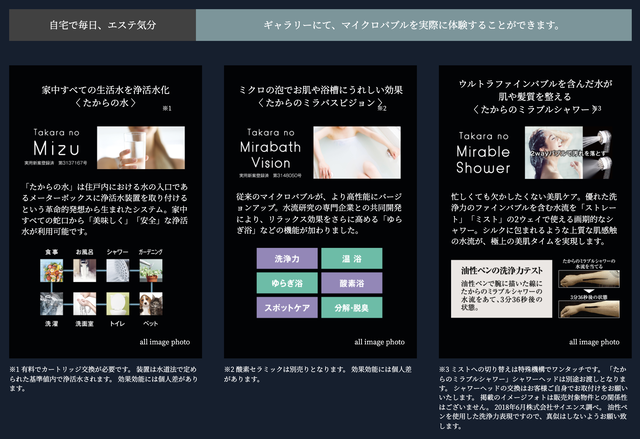Click the 洗濯 laundry thumbnail
Screen dimensions: 640x439
51,304
